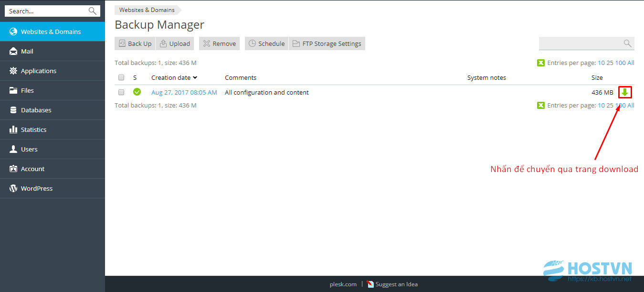Click the Account card icon
Screen dimensions: 644x292
point(13,169)
